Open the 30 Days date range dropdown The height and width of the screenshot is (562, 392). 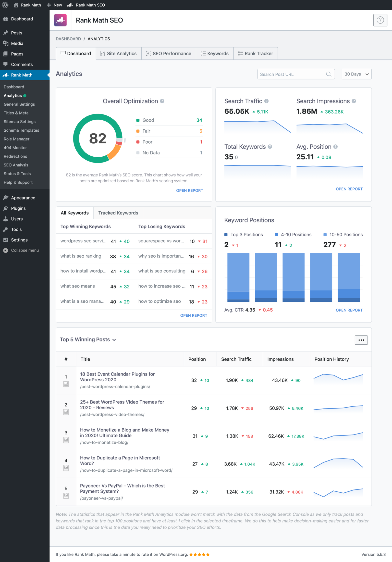click(x=356, y=74)
